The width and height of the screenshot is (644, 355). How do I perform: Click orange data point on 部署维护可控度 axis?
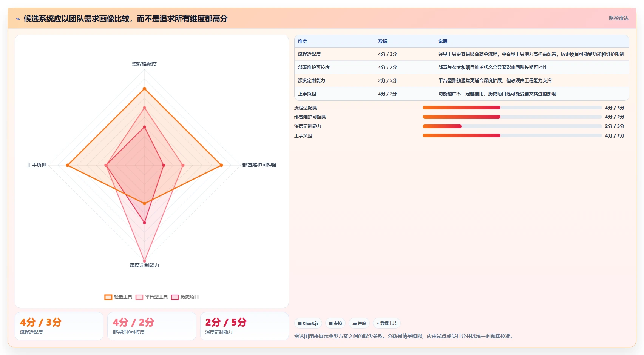[221, 165]
